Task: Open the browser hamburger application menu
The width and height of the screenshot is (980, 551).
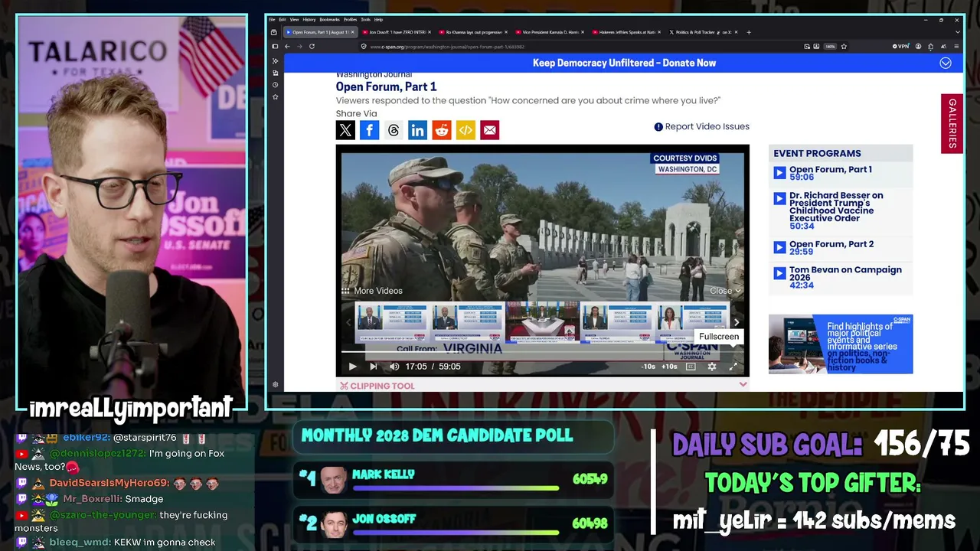Action: tap(956, 47)
